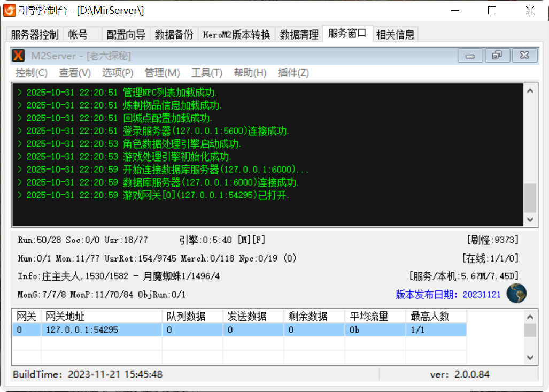
Task: Open the 控制(C) menu
Action: point(30,73)
